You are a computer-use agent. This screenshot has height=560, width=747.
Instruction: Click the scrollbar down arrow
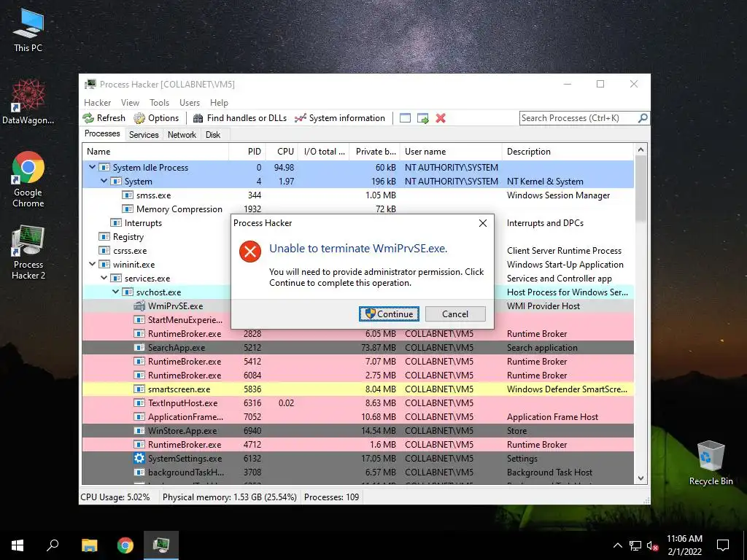tap(640, 478)
